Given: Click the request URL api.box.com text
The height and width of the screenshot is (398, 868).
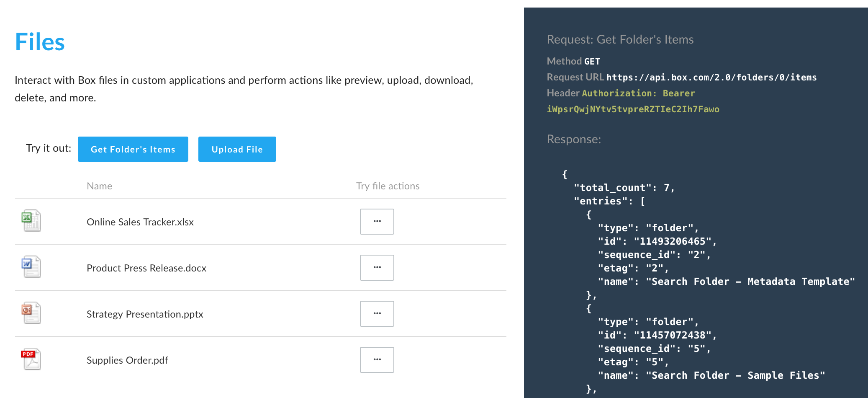Looking at the screenshot, I should (711, 78).
